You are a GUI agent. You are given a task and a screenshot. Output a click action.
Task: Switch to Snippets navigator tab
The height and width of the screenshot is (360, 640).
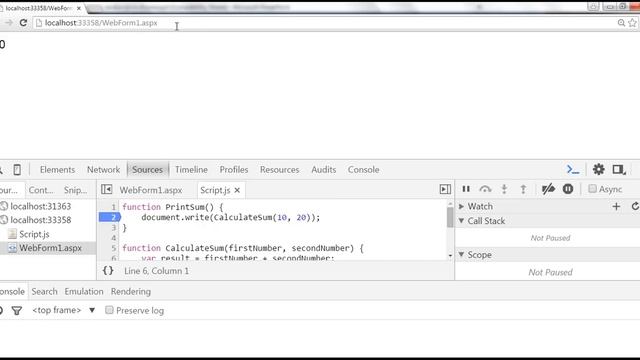[76, 190]
